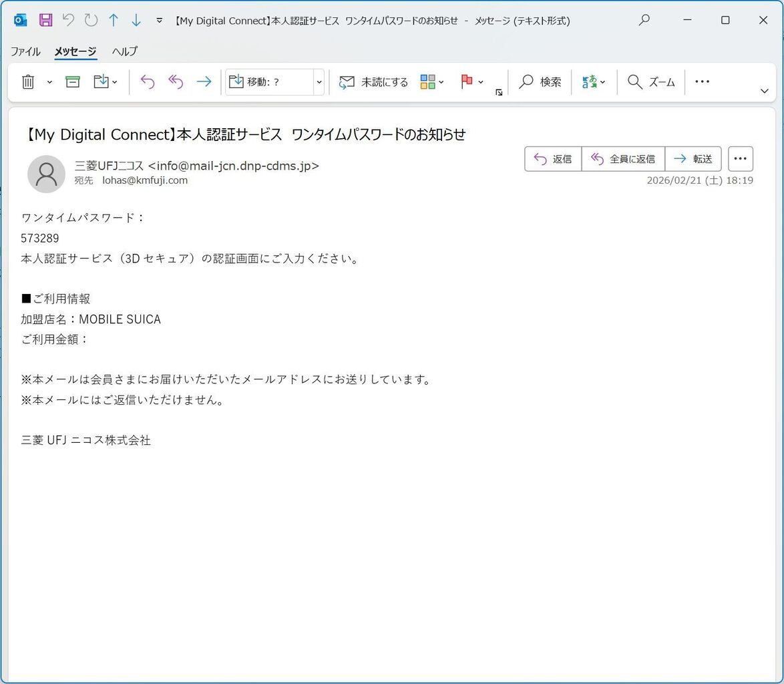Delete the message with trash can icon
The width and height of the screenshot is (784, 684).
(28, 81)
